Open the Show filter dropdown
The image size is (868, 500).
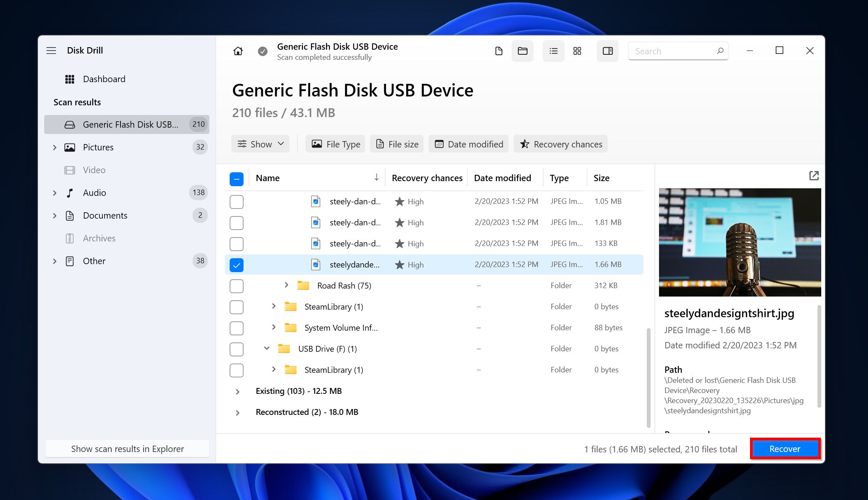(260, 144)
